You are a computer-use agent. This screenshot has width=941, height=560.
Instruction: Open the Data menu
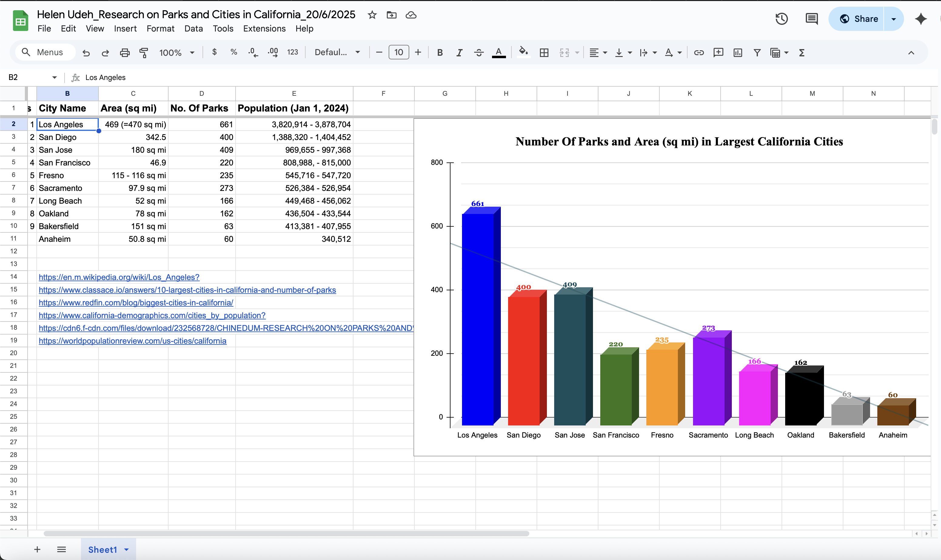194,29
